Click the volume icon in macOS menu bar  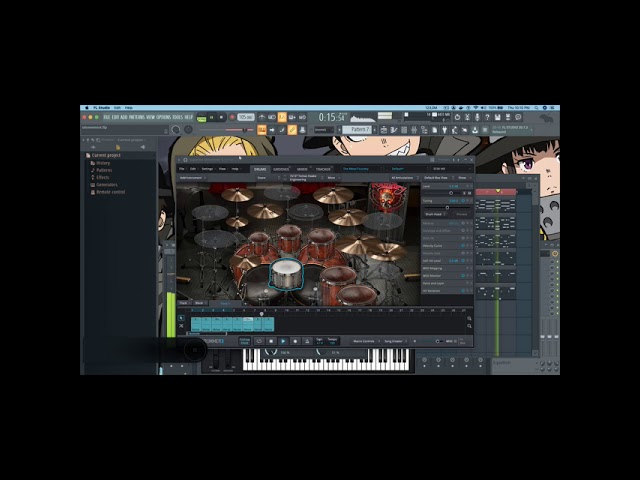pos(483,108)
